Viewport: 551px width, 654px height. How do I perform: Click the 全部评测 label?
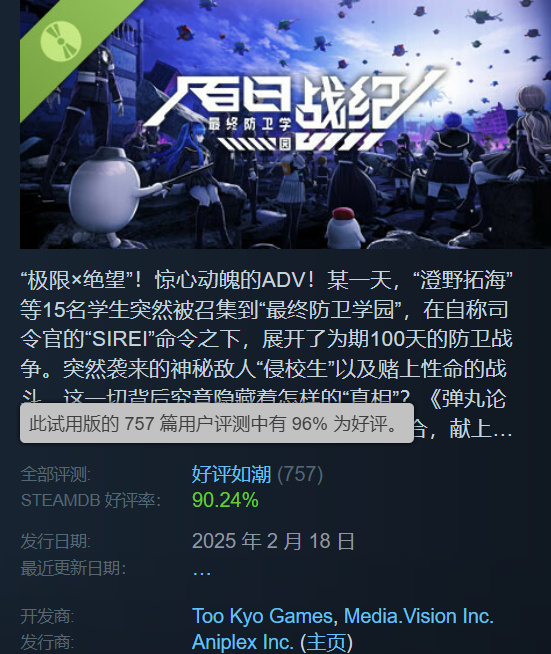pyautogui.click(x=55, y=475)
